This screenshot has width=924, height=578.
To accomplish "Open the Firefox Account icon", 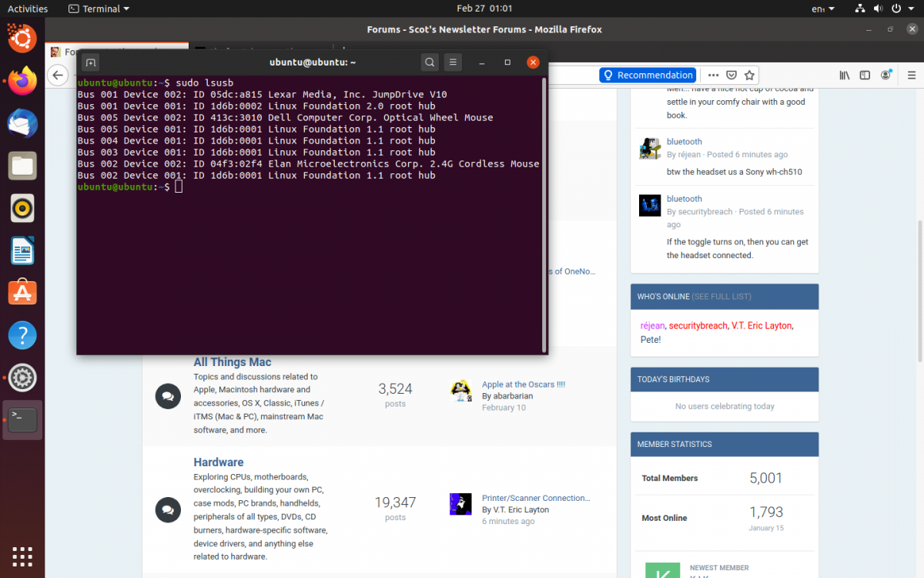I will point(885,75).
